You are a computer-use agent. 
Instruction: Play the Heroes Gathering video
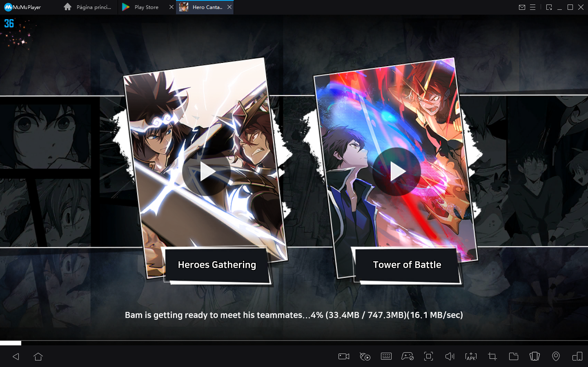(x=207, y=172)
